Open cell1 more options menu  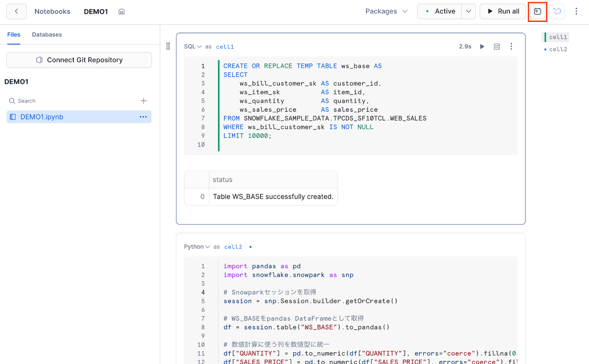pyautogui.click(x=512, y=46)
